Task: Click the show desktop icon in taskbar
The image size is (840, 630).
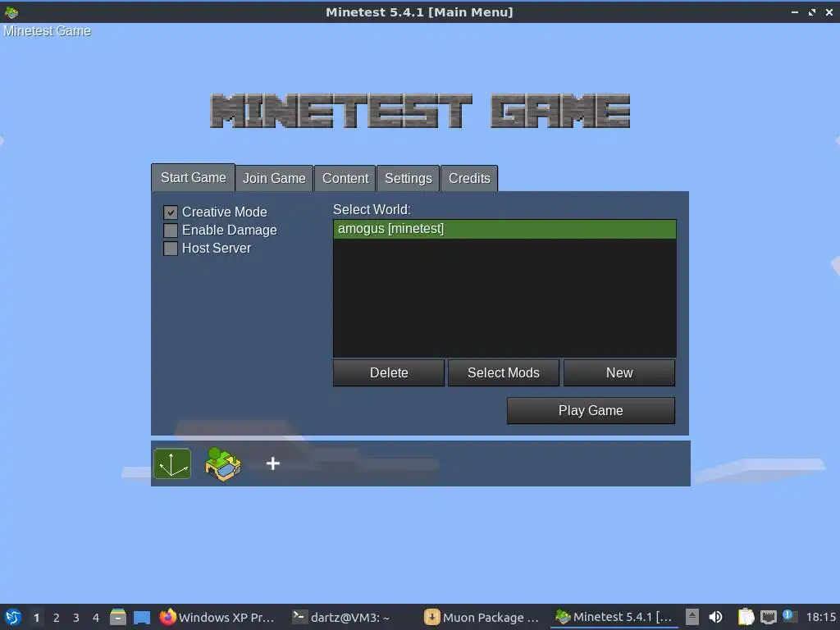Action: [141, 617]
